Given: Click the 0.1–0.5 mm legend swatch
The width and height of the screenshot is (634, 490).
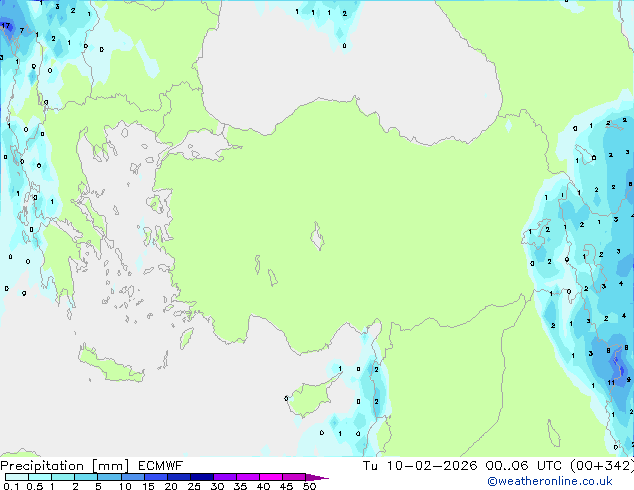Looking at the screenshot, I should (17, 477).
